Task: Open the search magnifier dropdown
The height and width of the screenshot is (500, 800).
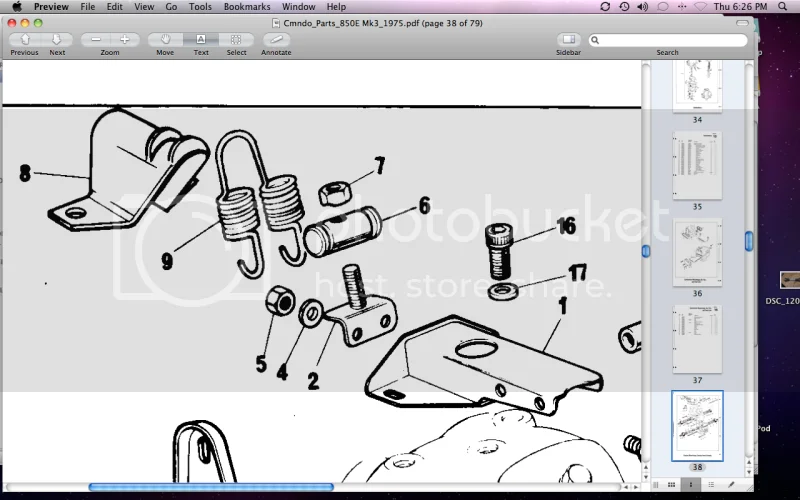Action: point(596,41)
